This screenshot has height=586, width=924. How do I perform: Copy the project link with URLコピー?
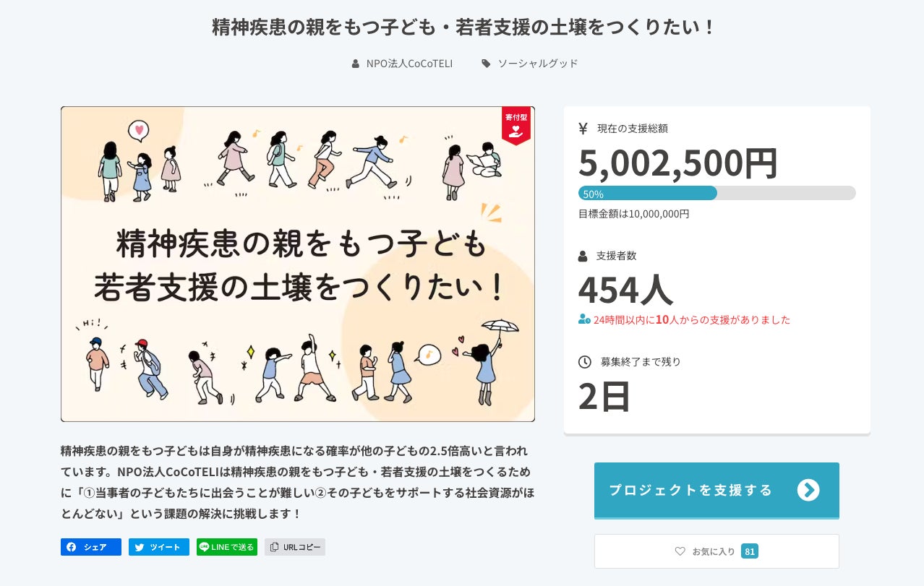tap(295, 547)
